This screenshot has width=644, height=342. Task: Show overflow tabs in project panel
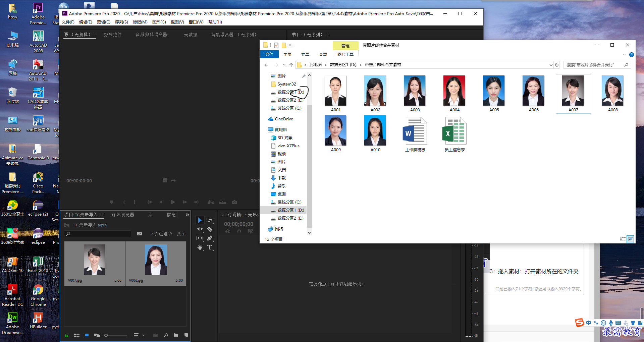click(187, 215)
